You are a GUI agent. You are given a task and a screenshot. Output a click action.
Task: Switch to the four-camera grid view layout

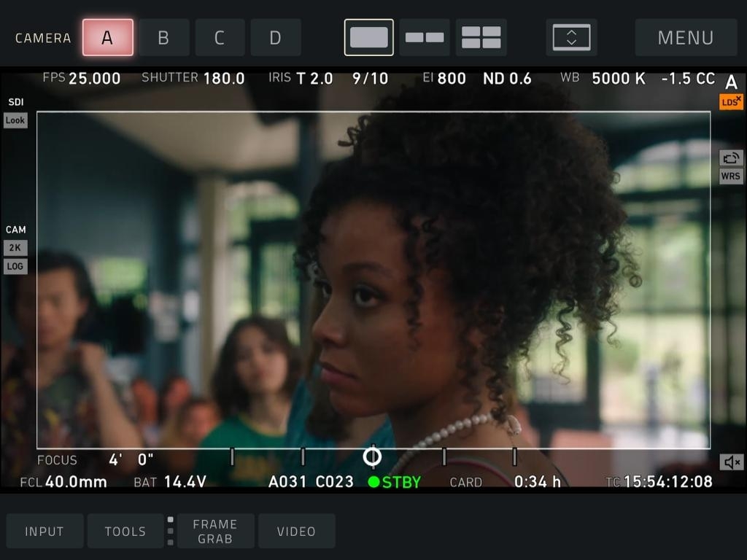tap(481, 37)
